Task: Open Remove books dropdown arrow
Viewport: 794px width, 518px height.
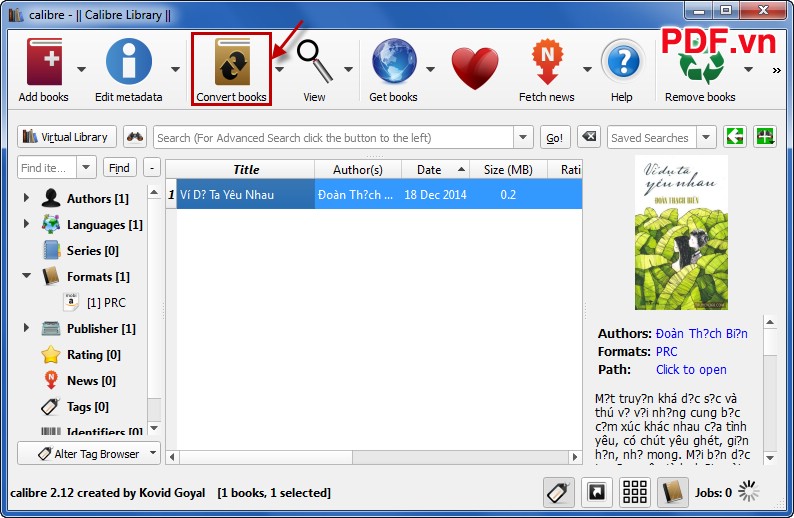Action: tap(748, 69)
